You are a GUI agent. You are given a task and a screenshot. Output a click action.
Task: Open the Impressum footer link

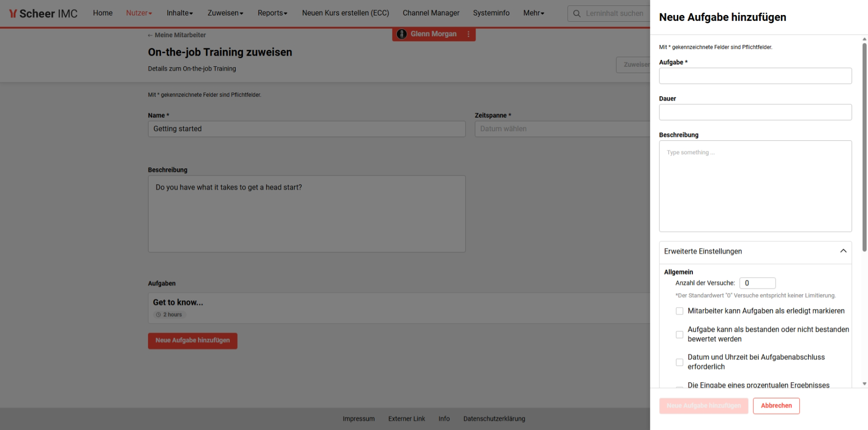point(359,419)
